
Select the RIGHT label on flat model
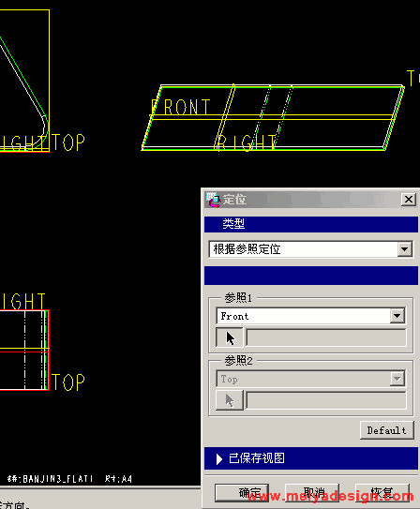(x=246, y=142)
